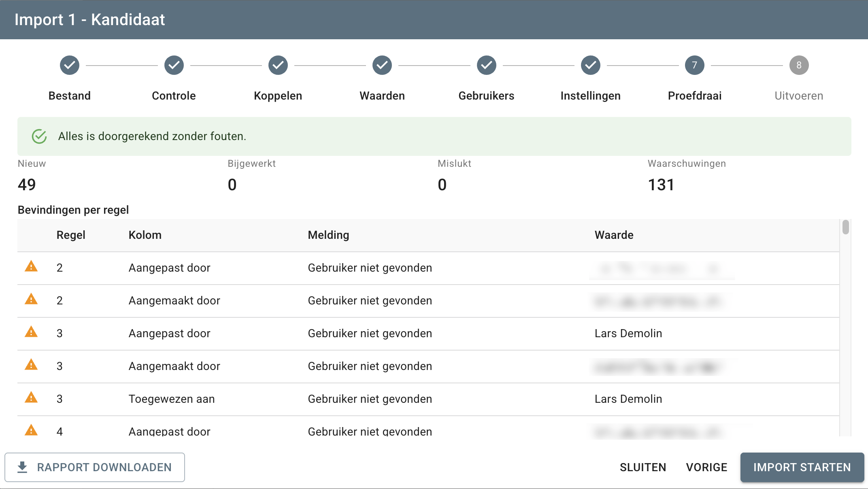
Task: Click 'Aangepast door' cell in row 4
Action: (x=170, y=431)
